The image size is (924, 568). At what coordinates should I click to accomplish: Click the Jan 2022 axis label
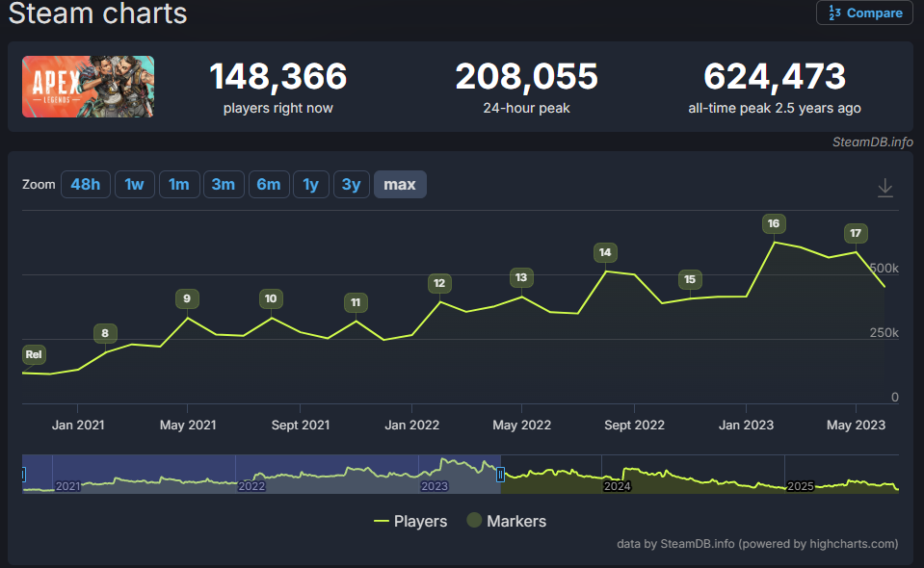412,425
